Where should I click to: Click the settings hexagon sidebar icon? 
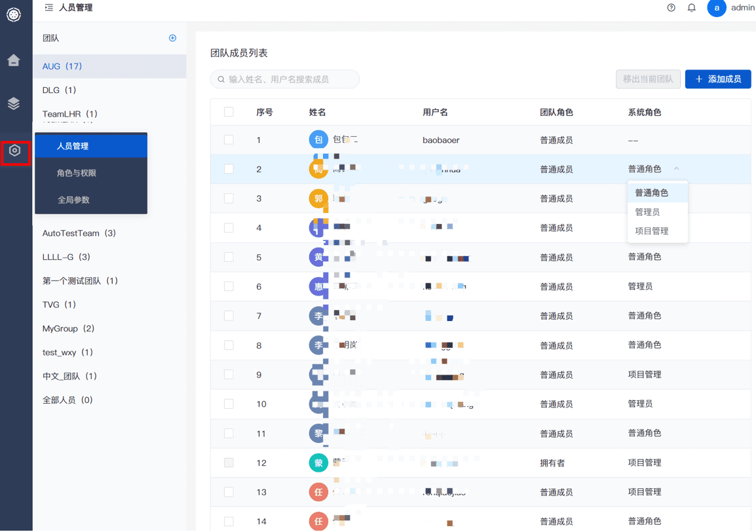15,151
